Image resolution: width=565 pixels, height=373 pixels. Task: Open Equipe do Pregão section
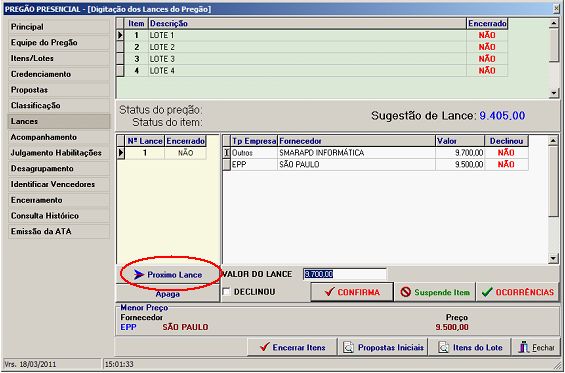(x=59, y=43)
